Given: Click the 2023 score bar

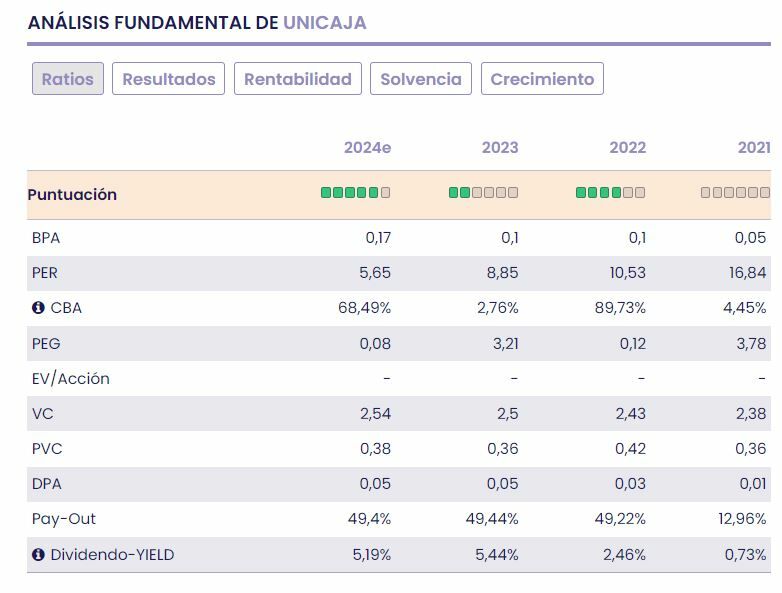Looking at the screenshot, I should (483, 193).
